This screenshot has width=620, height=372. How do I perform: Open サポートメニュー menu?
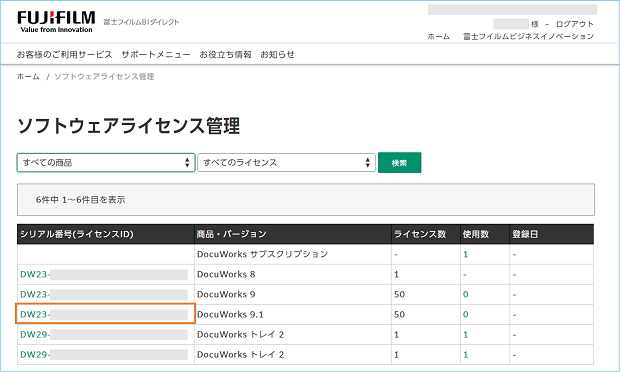[x=156, y=55]
